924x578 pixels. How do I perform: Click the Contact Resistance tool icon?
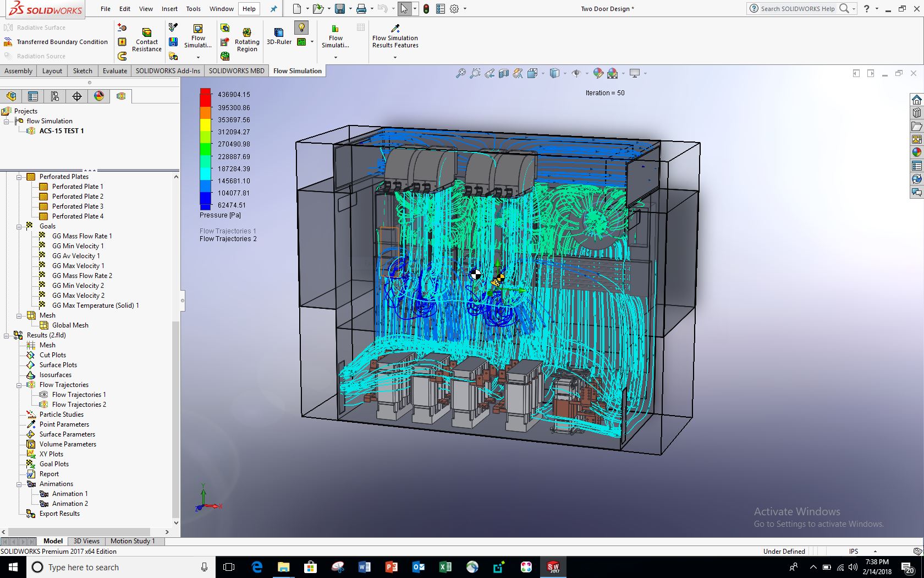pyautogui.click(x=146, y=32)
